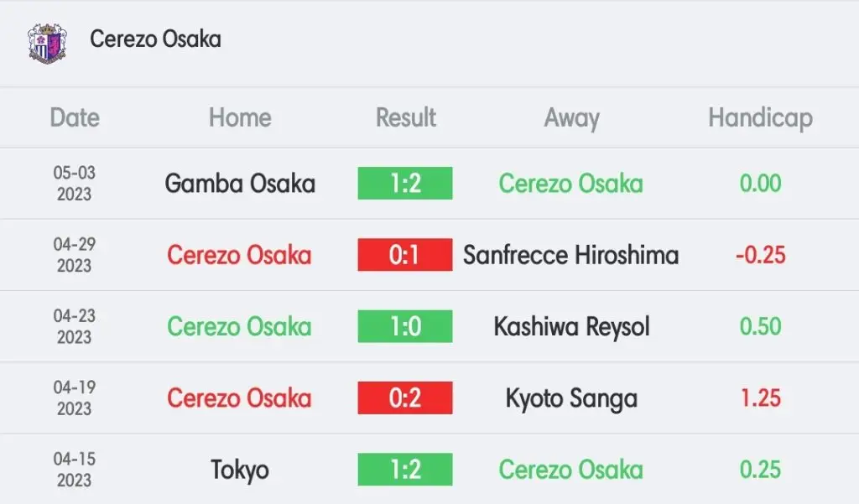Select Tokyo home team name
Viewport: 859px width, 504px height.
(x=240, y=470)
